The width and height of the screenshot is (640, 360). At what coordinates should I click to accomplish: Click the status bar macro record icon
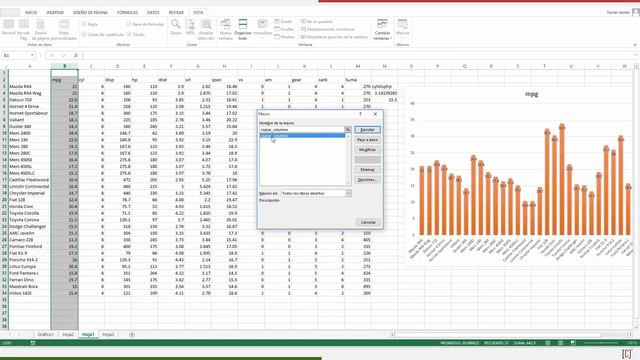[33, 343]
